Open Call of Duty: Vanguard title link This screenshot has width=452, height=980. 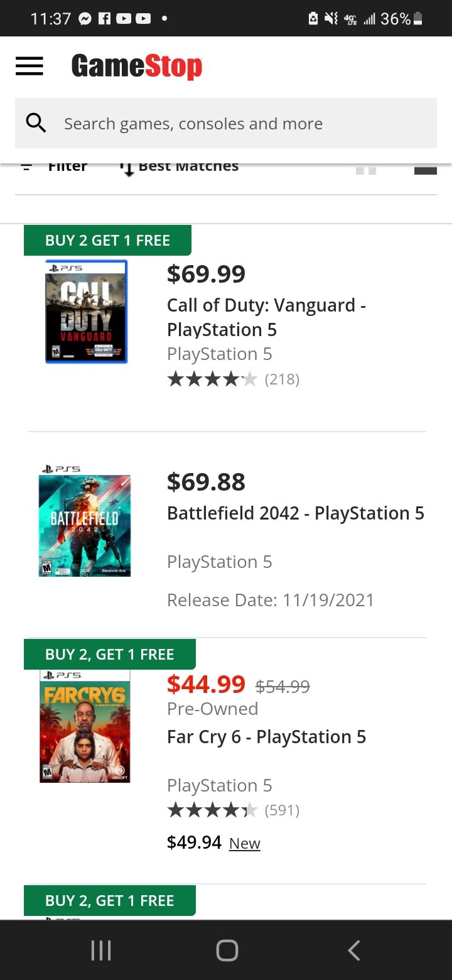(x=266, y=317)
